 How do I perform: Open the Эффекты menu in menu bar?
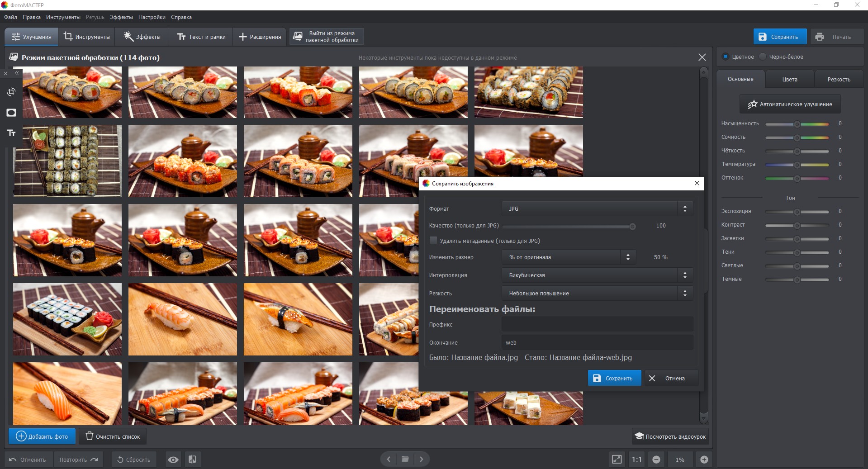[121, 17]
